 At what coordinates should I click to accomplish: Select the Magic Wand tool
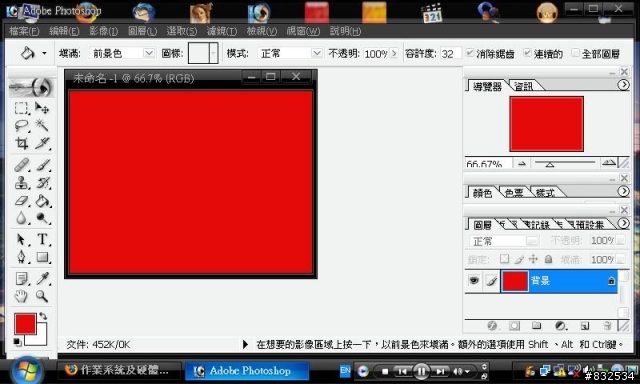tap(42, 125)
